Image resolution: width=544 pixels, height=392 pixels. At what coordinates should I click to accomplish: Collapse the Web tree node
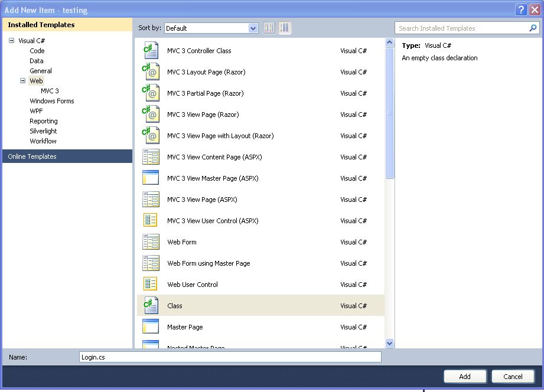click(x=22, y=80)
